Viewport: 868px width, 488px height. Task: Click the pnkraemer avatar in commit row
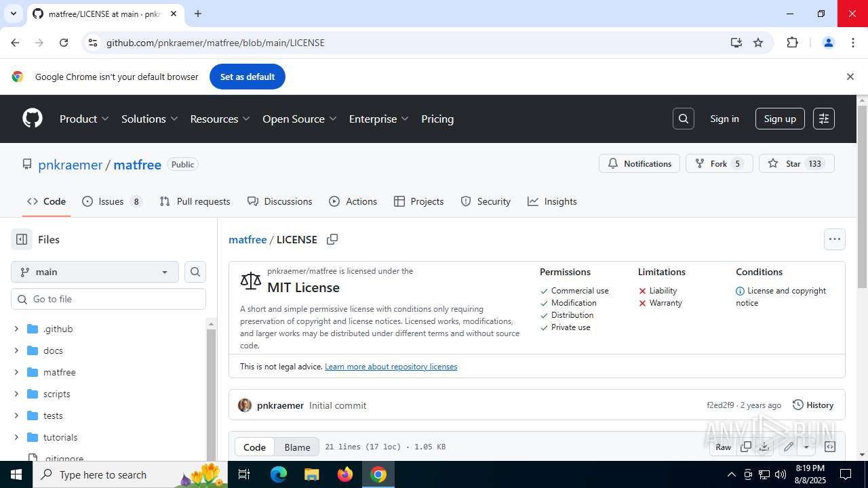[245, 405]
